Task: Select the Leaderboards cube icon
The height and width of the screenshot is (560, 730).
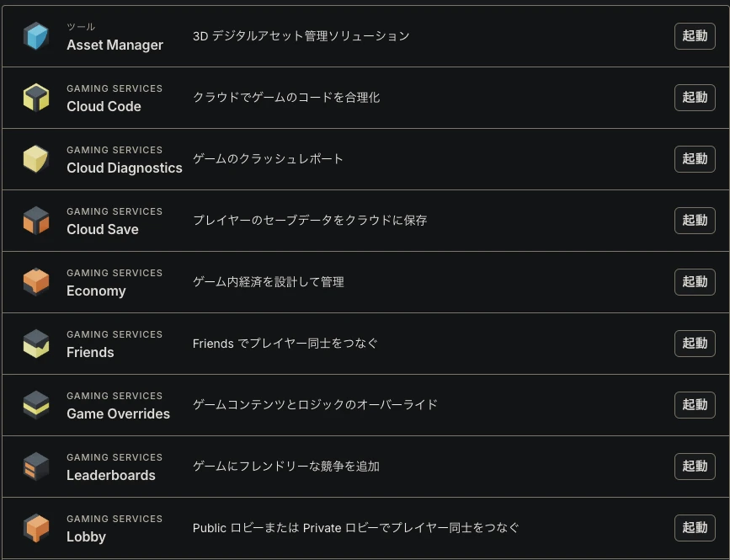Action: [x=36, y=466]
